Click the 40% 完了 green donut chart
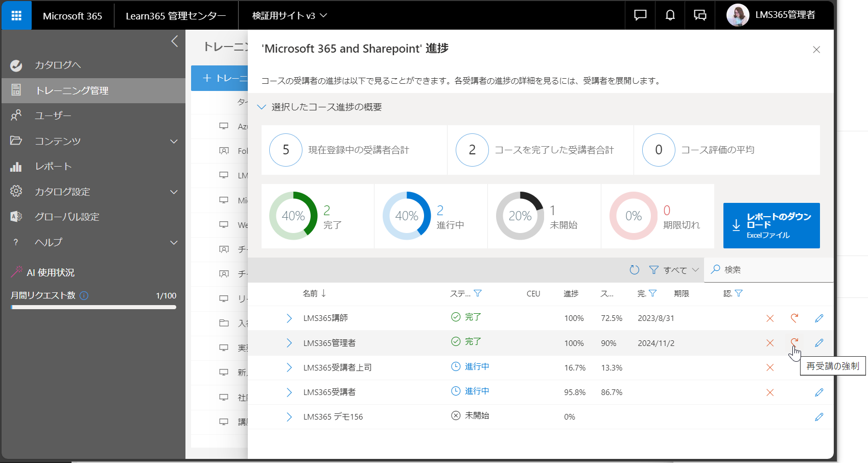This screenshot has width=868, height=463. tap(293, 216)
